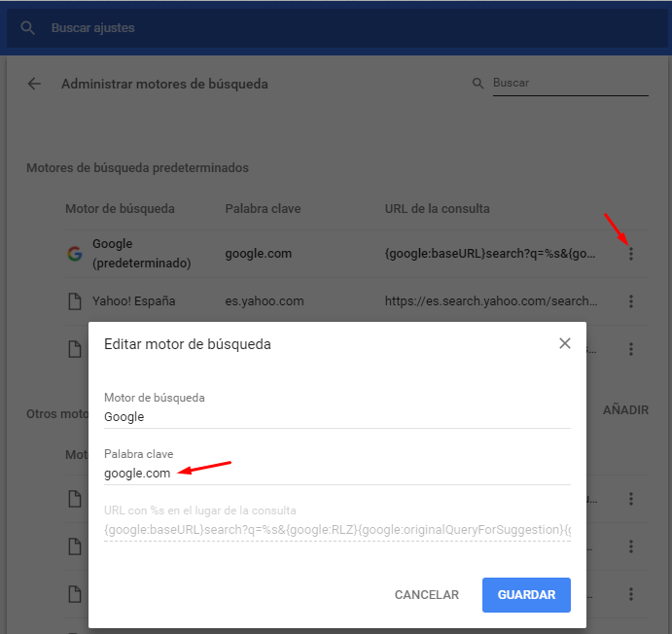Open the three-dot menu for Yahoo! España row
This screenshot has height=634, width=672.
pyautogui.click(x=631, y=301)
